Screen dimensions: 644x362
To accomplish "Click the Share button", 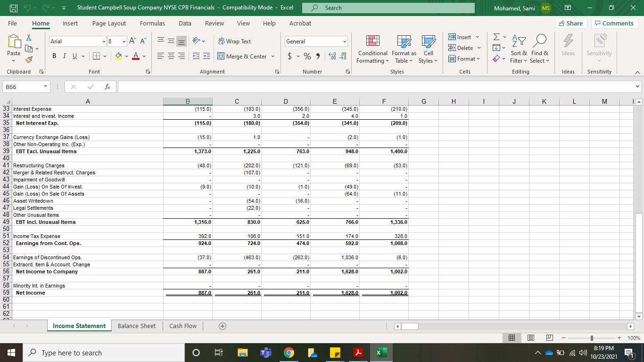I will pos(571,23).
